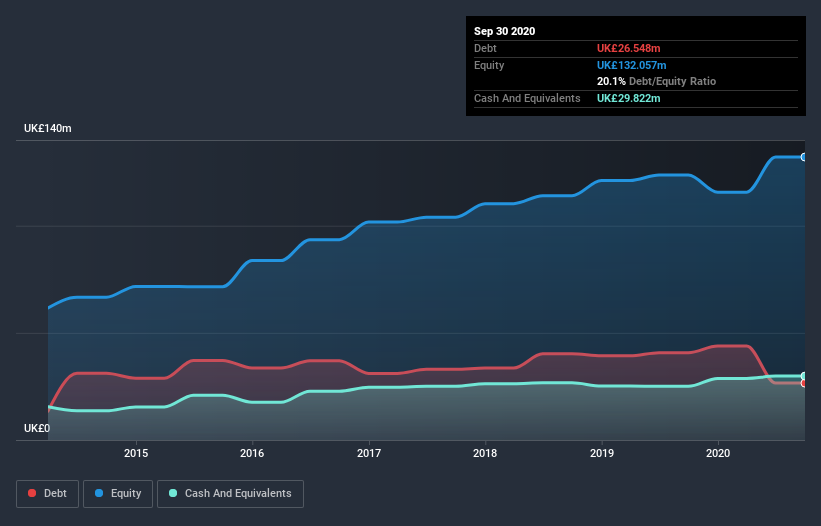The image size is (821, 526).
Task: Click the UK£26.548m debt value
Action: [628, 48]
